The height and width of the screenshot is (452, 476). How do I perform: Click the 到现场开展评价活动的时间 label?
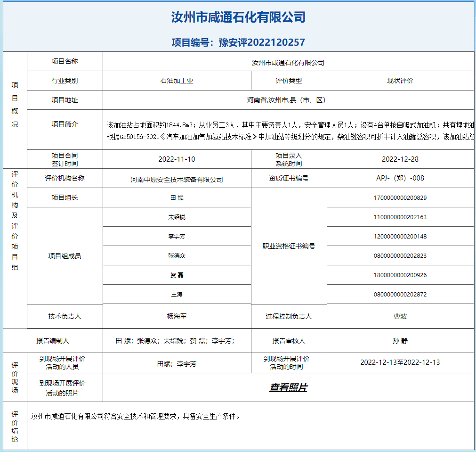286,362
